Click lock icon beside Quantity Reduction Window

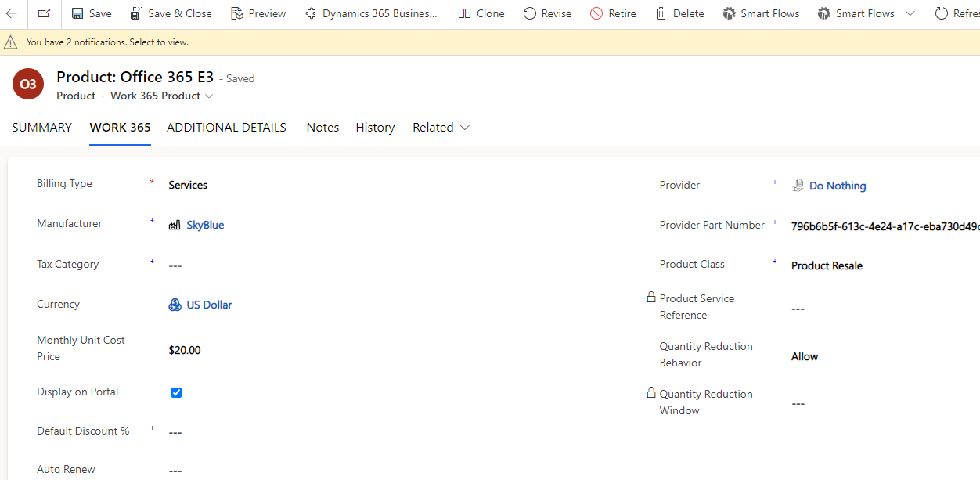650,392
